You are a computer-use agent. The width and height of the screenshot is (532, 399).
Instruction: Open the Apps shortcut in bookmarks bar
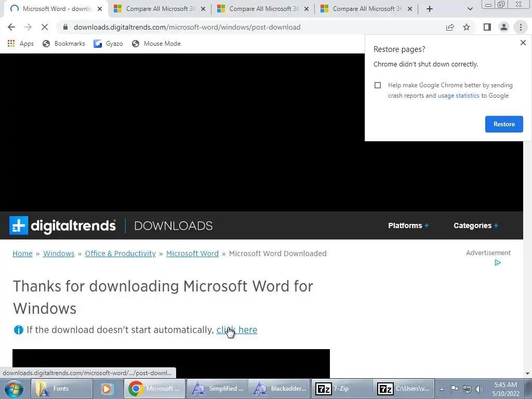21,44
